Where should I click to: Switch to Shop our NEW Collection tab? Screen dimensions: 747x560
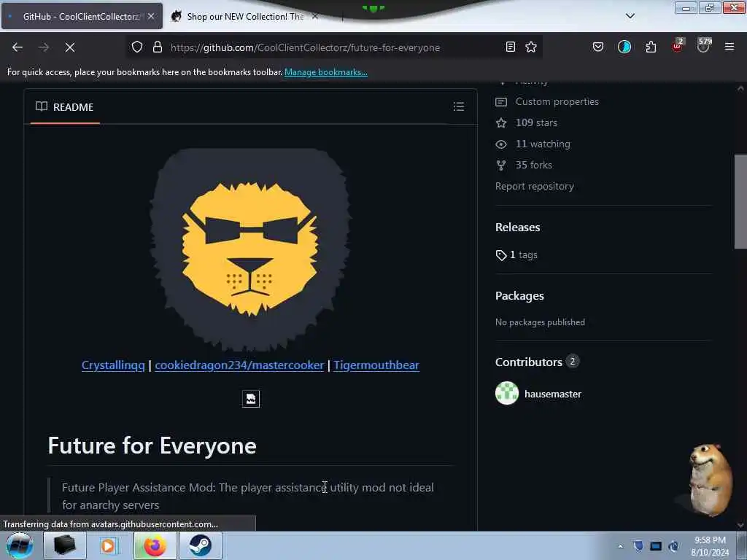[x=245, y=16]
